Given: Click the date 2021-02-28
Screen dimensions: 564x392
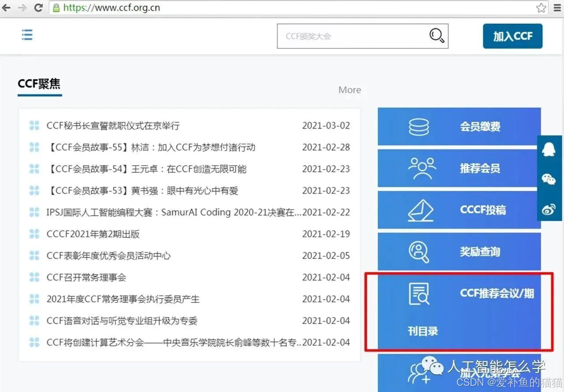Looking at the screenshot, I should [x=326, y=147].
